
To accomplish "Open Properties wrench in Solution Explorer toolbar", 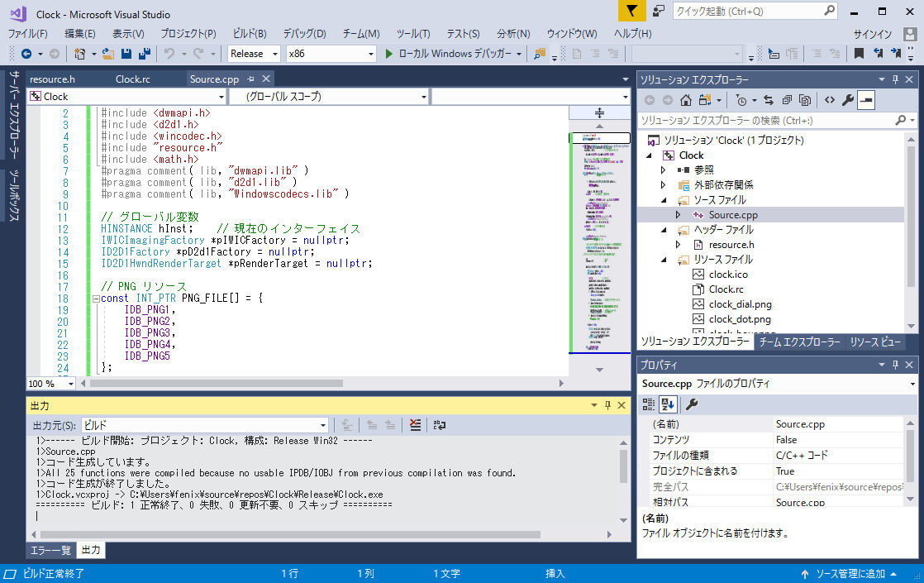I will 848,100.
